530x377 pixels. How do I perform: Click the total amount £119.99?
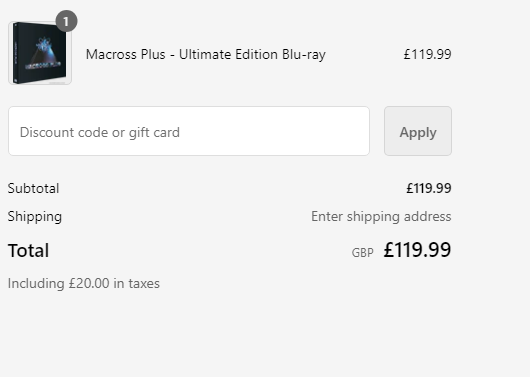point(417,250)
